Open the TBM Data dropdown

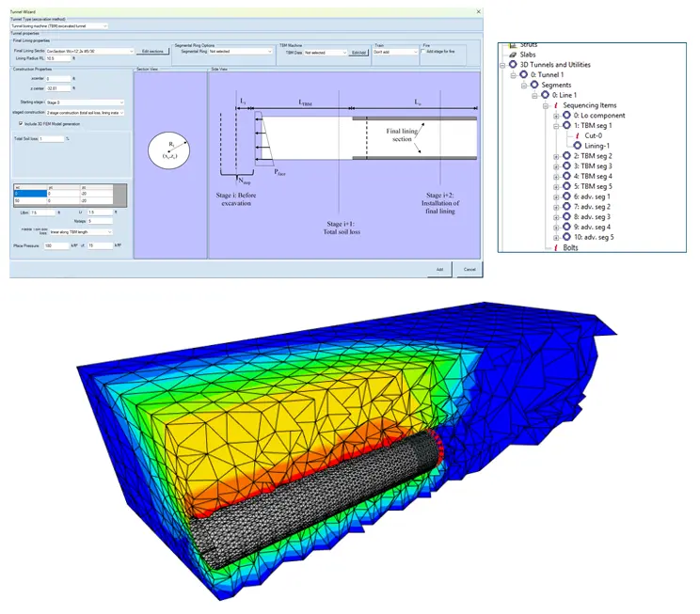coord(326,53)
